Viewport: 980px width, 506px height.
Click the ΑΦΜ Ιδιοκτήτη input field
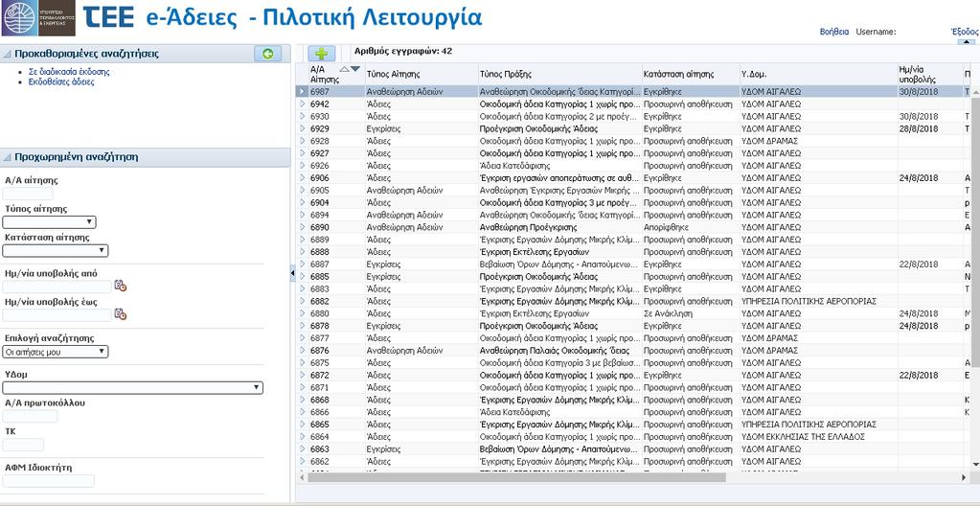coord(48,480)
